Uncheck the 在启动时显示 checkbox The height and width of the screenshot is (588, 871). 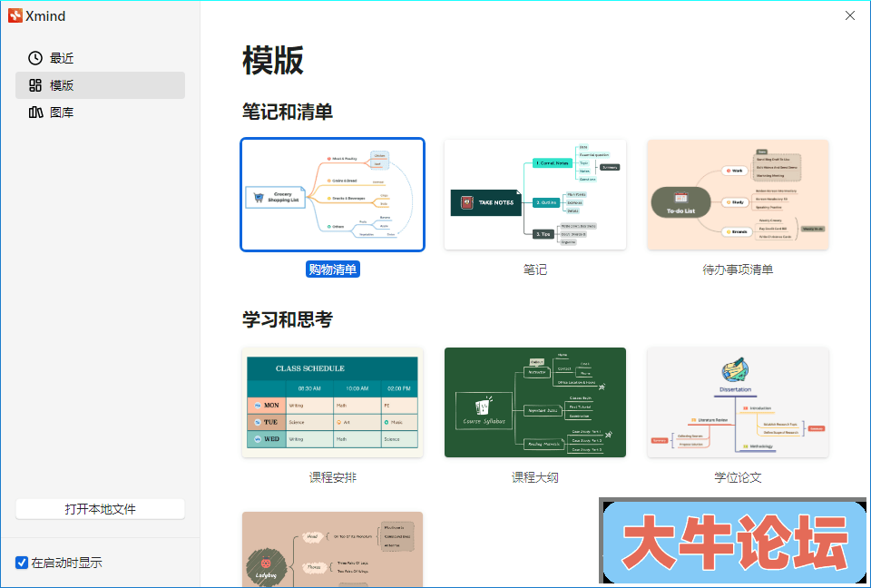[22, 563]
